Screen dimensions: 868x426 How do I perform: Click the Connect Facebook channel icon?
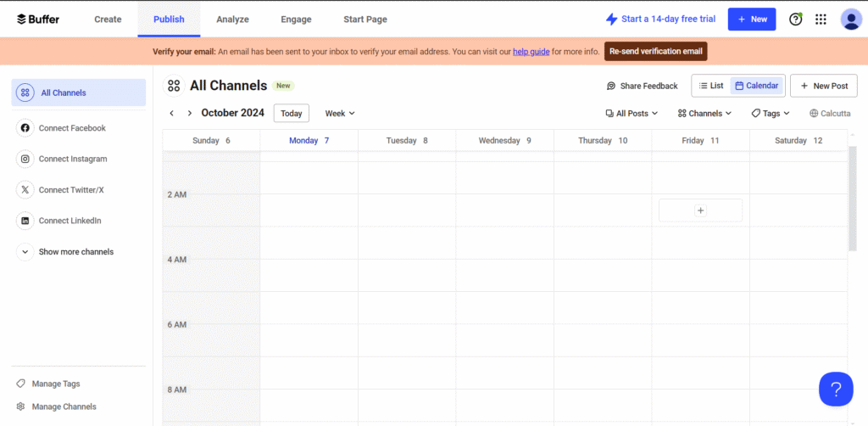point(25,128)
